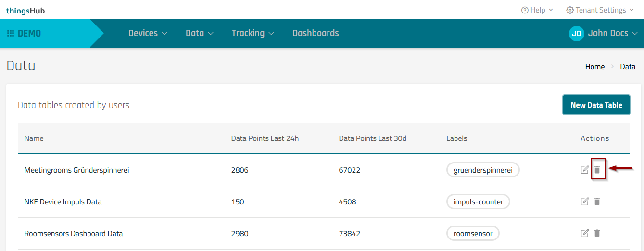Edit the Meetingrooms Gründerspinnerei data table
Screen dimensions: 644x251
click(x=585, y=170)
